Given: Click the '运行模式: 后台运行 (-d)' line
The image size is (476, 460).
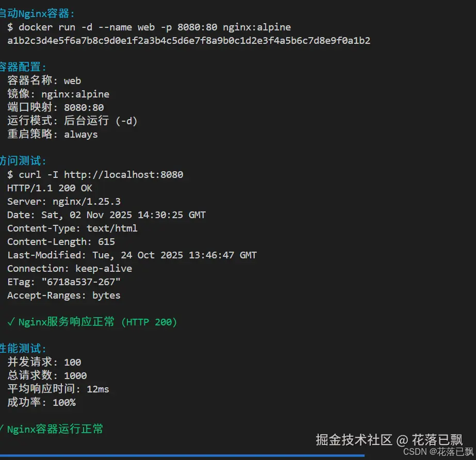Looking at the screenshot, I should coord(72,121).
